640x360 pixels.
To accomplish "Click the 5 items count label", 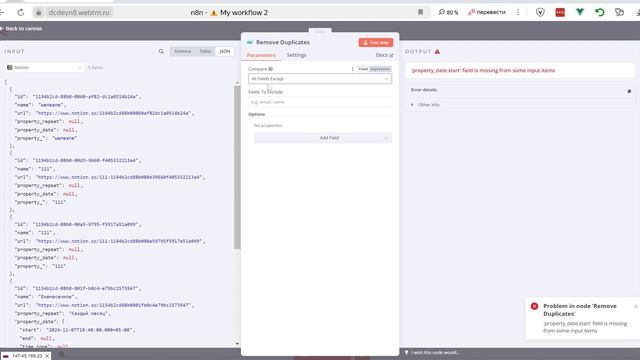I will coord(96,67).
